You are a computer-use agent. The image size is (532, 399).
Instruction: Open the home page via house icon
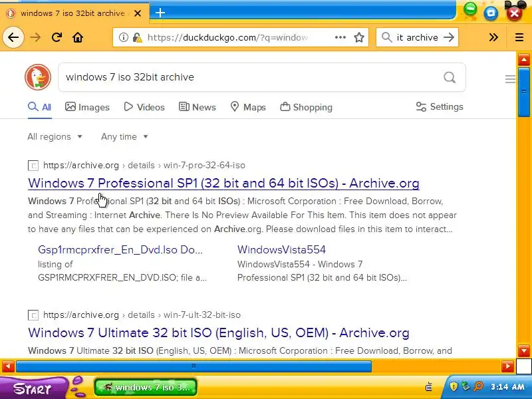tap(78, 37)
